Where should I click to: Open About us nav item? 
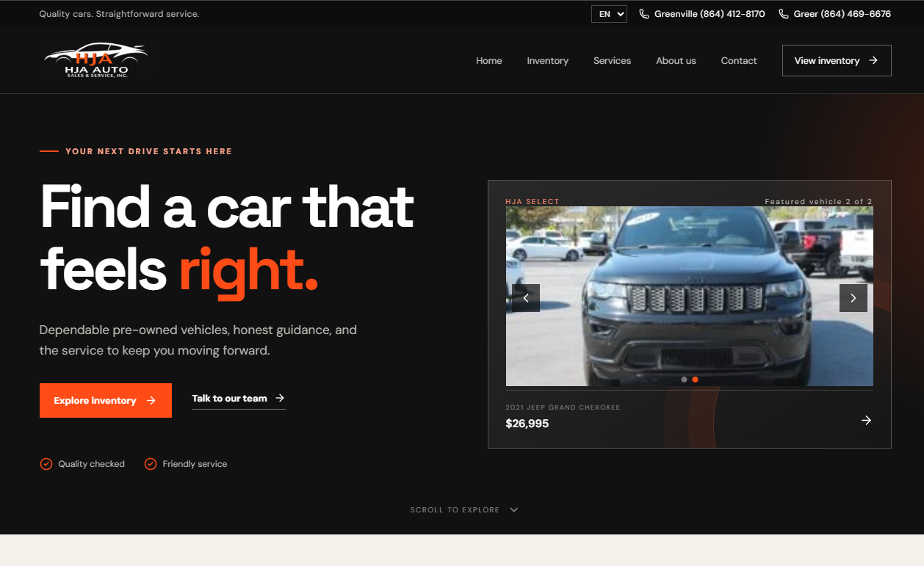pyautogui.click(x=676, y=61)
